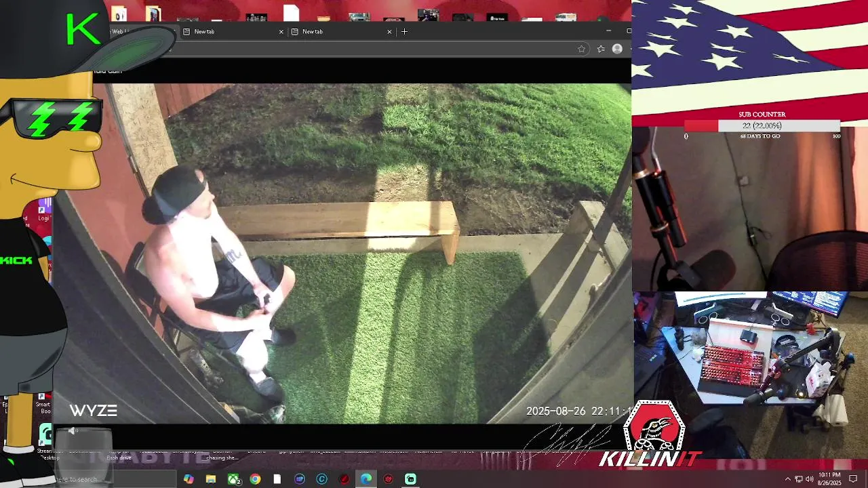Close the second New tab
The height and width of the screenshot is (488, 868).
pyautogui.click(x=389, y=31)
